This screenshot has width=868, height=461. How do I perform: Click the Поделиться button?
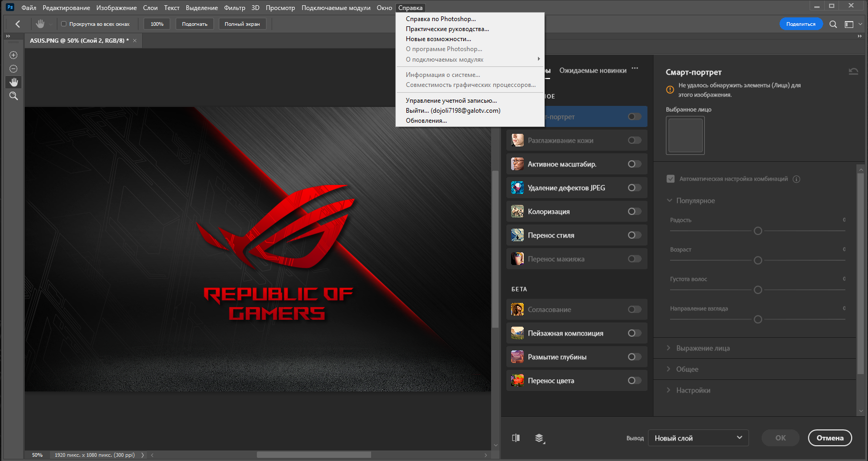point(801,24)
